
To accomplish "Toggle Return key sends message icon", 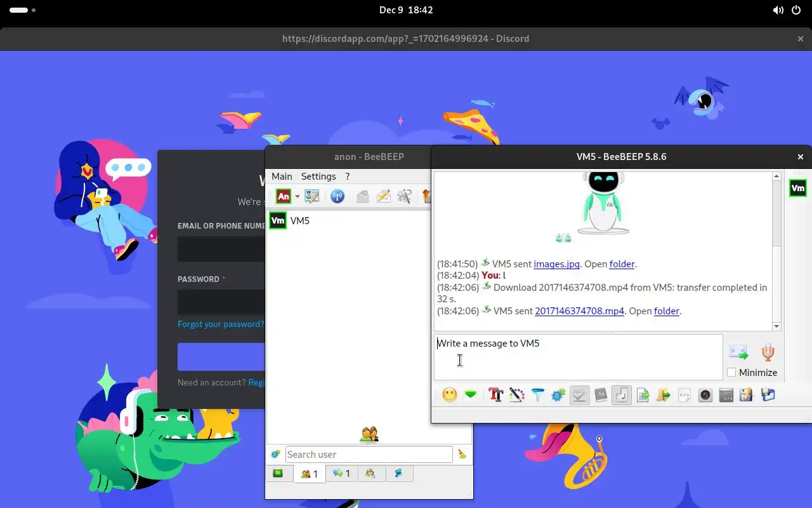I will 622,395.
